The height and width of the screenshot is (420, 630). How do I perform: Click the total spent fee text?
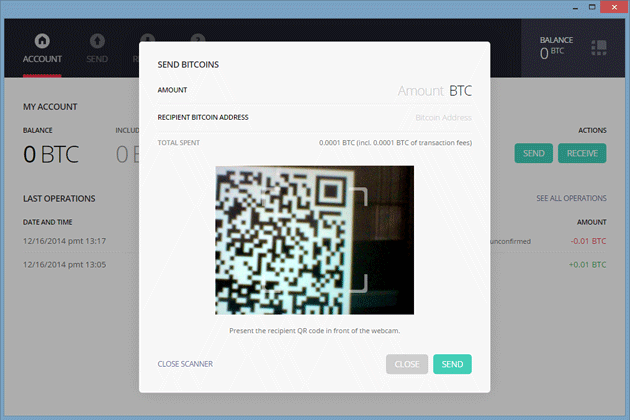(395, 143)
